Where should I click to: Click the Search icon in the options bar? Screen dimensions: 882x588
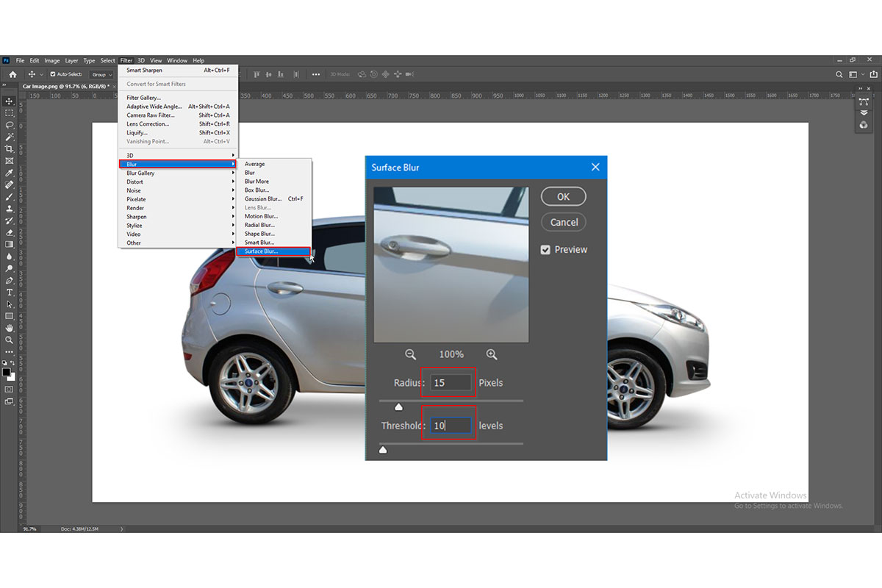coord(839,73)
